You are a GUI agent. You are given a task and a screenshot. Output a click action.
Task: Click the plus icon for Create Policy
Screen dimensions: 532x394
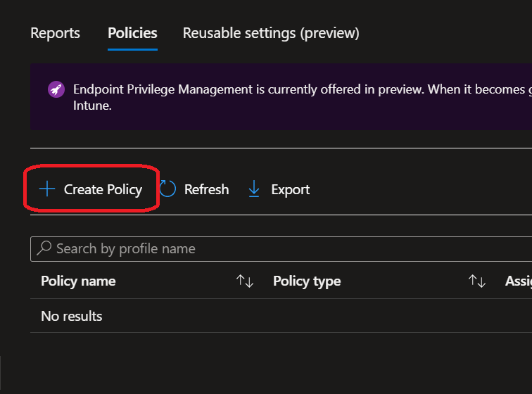pyautogui.click(x=47, y=189)
